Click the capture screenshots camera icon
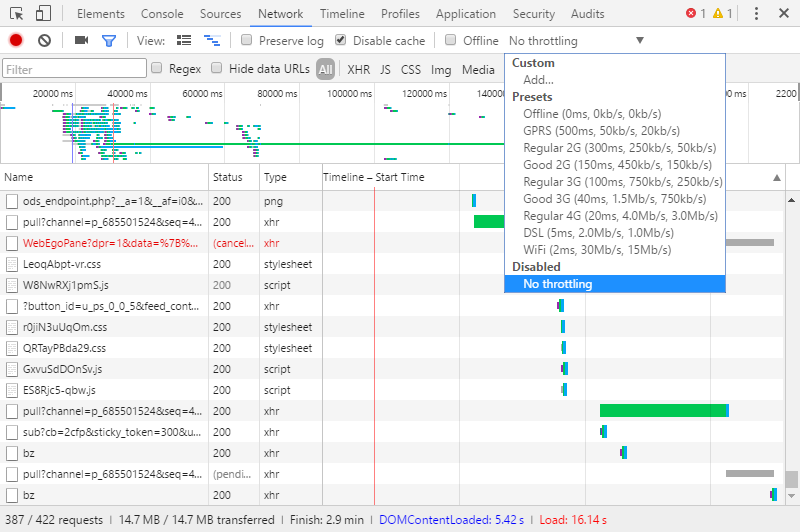 [81, 41]
